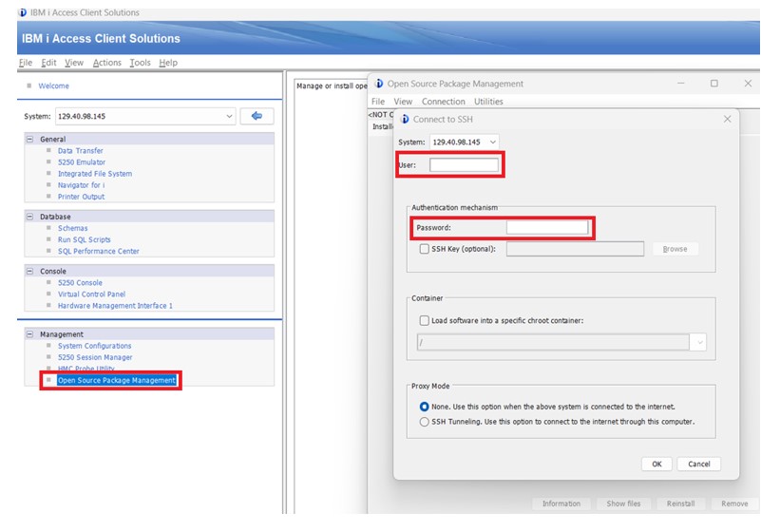This screenshot has width=780, height=532.
Task: Open System Configurations
Action: coord(94,346)
